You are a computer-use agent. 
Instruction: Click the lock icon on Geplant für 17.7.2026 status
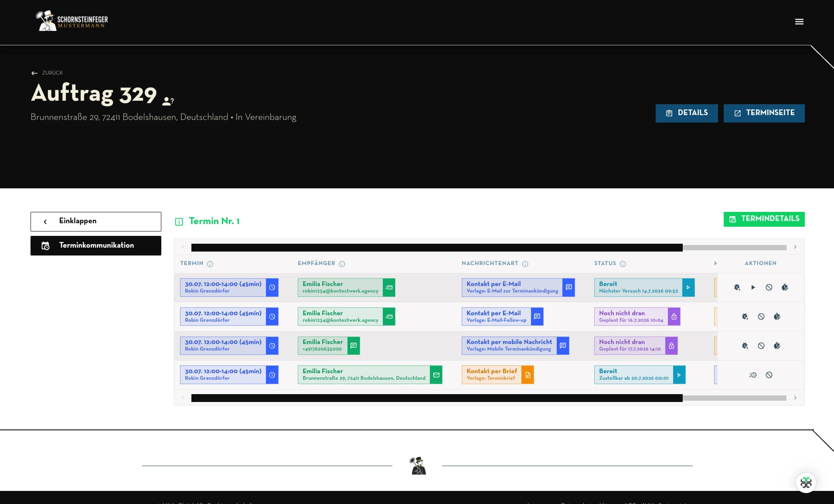coord(671,346)
